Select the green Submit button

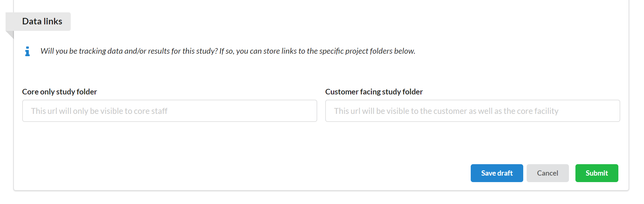(x=596, y=173)
